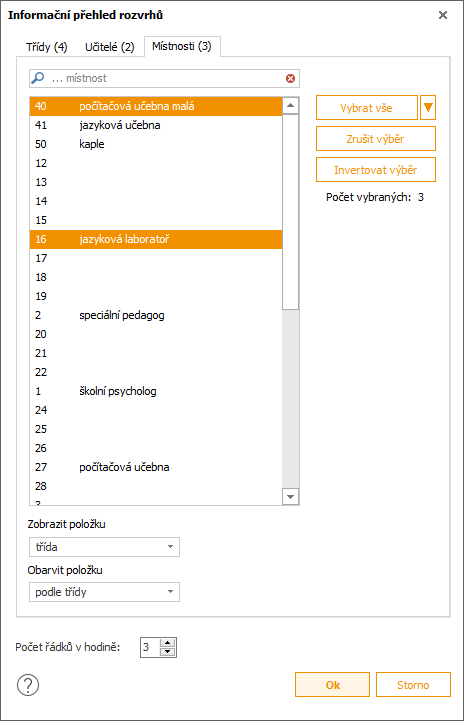Open the arrow menu beside Vybrat vše
Image resolution: width=464 pixels, height=721 pixels.
[428, 108]
